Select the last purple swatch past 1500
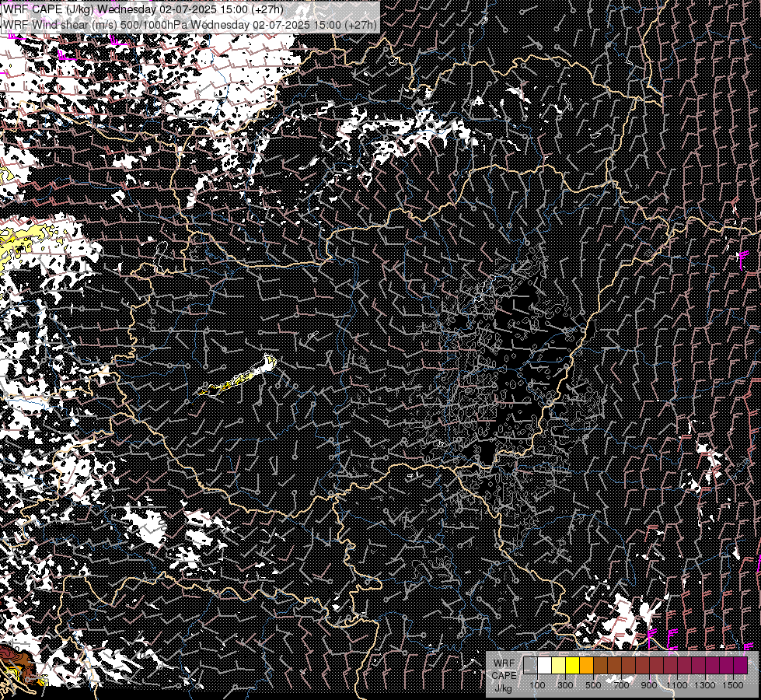 [740, 666]
